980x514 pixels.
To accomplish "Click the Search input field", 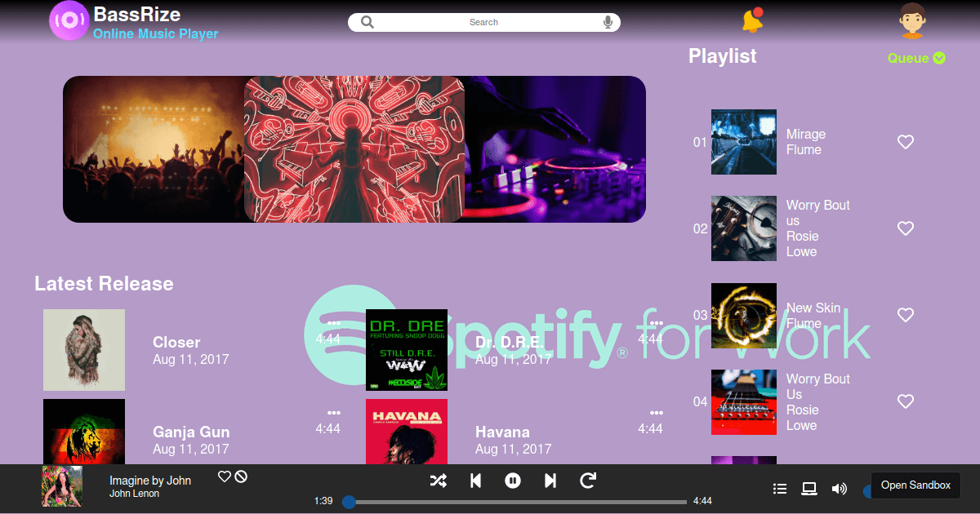I will coord(483,21).
